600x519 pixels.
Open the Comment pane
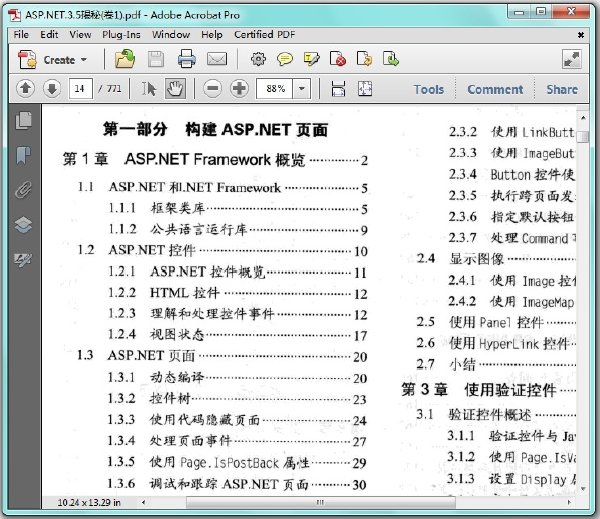click(495, 89)
